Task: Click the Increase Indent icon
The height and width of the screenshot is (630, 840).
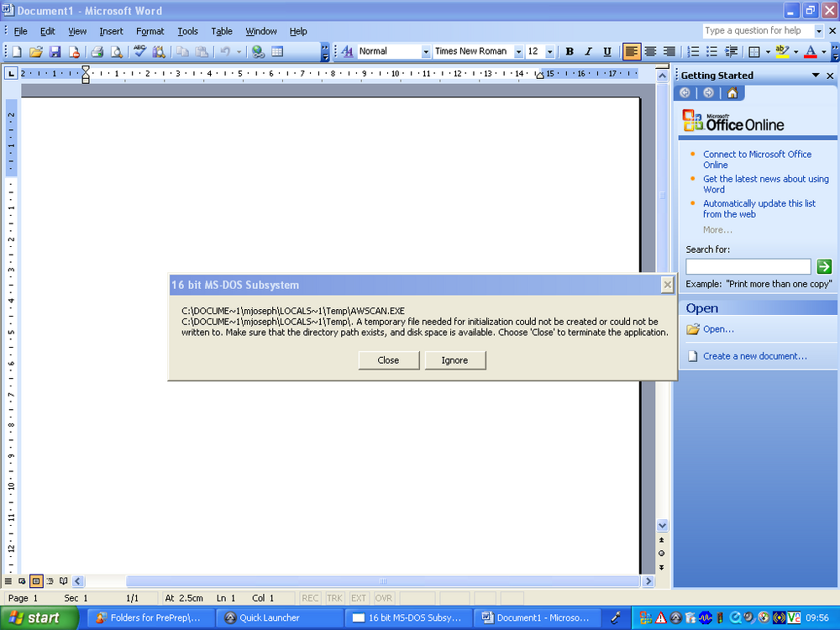Action: pyautogui.click(x=731, y=51)
